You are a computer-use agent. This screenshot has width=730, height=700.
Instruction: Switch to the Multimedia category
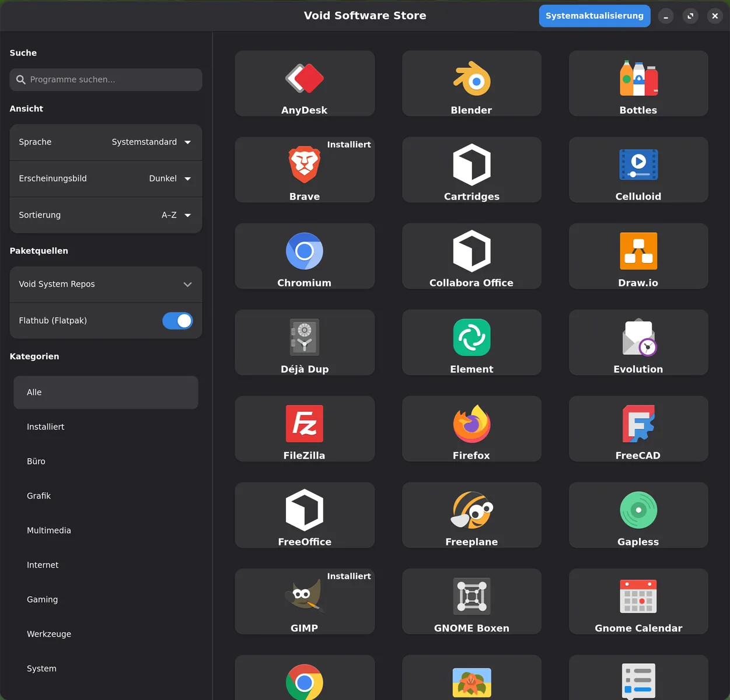point(49,530)
